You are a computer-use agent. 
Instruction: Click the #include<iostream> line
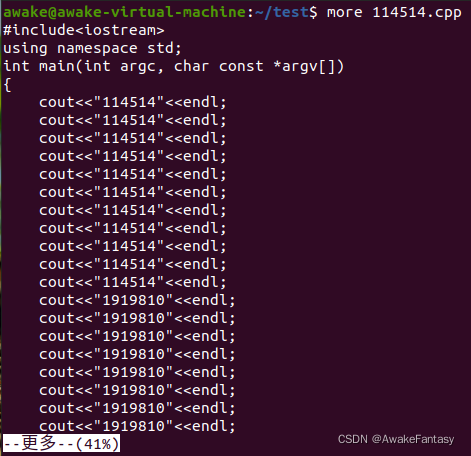84,30
